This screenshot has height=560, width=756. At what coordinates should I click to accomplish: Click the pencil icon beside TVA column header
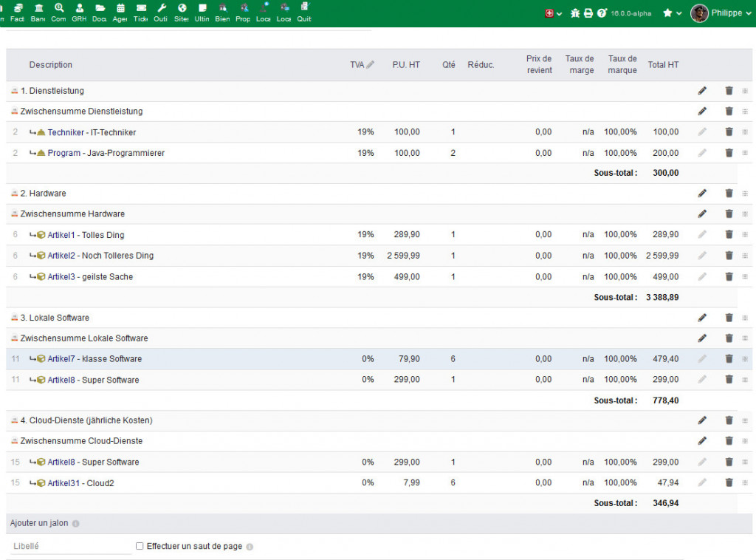point(371,65)
